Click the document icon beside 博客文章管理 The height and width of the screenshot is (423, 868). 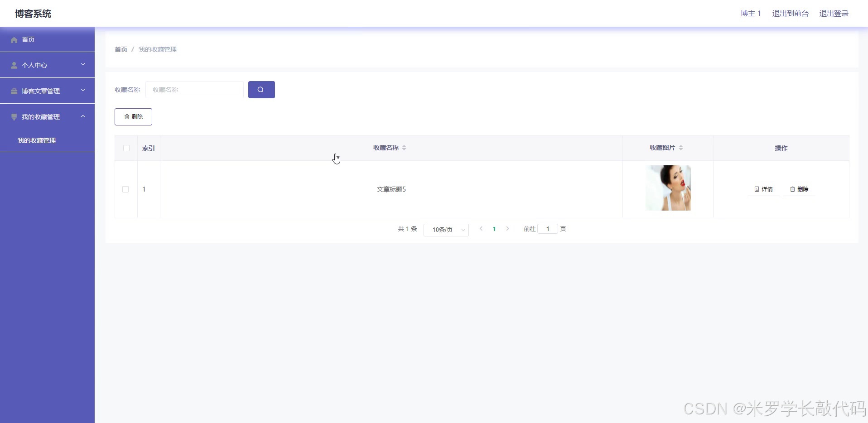pos(14,91)
